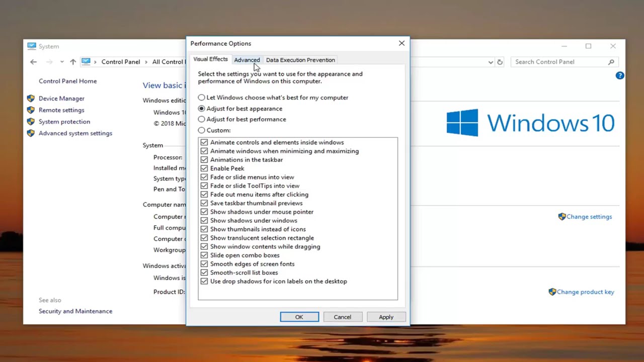The image size is (644, 362).
Task: Uncheck Smooth-scroll list boxes
Action: 204,273
